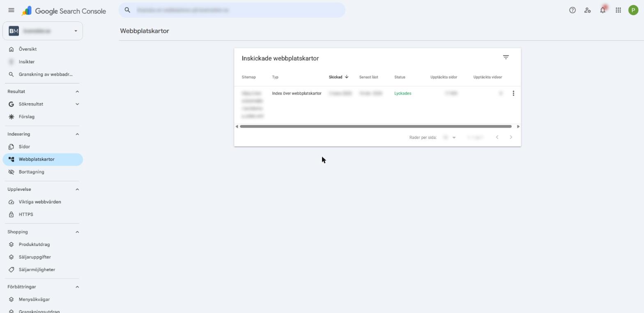This screenshot has height=313, width=644.
Task: Open the Help icon
Action: 572,10
